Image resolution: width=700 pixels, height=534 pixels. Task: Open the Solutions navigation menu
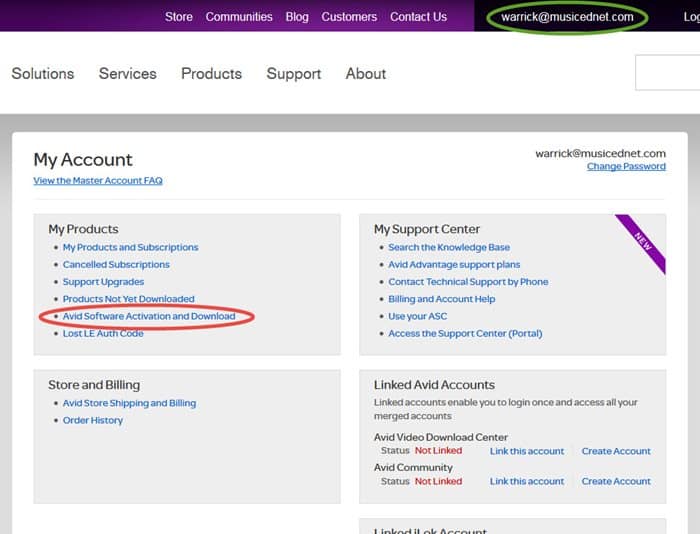click(x=43, y=74)
